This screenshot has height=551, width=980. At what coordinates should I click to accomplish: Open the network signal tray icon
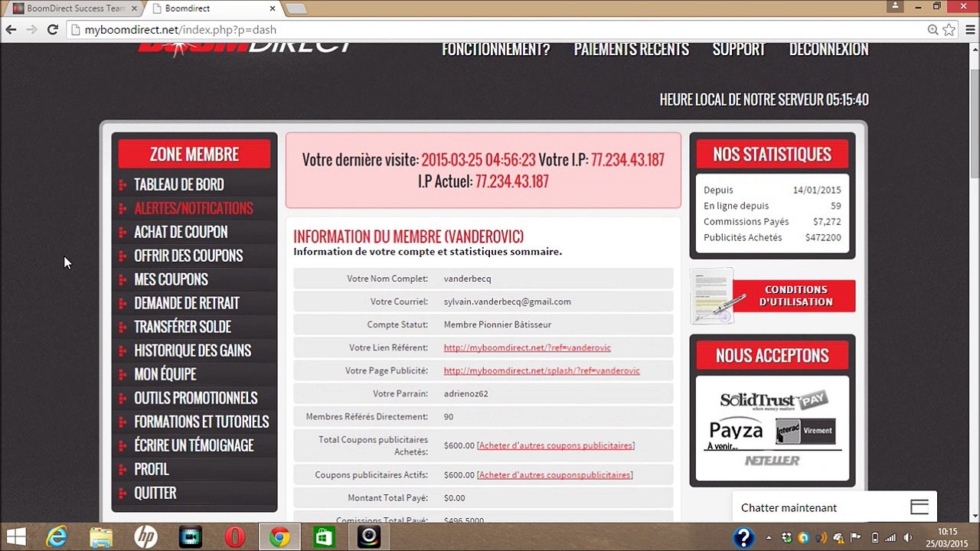(x=890, y=537)
